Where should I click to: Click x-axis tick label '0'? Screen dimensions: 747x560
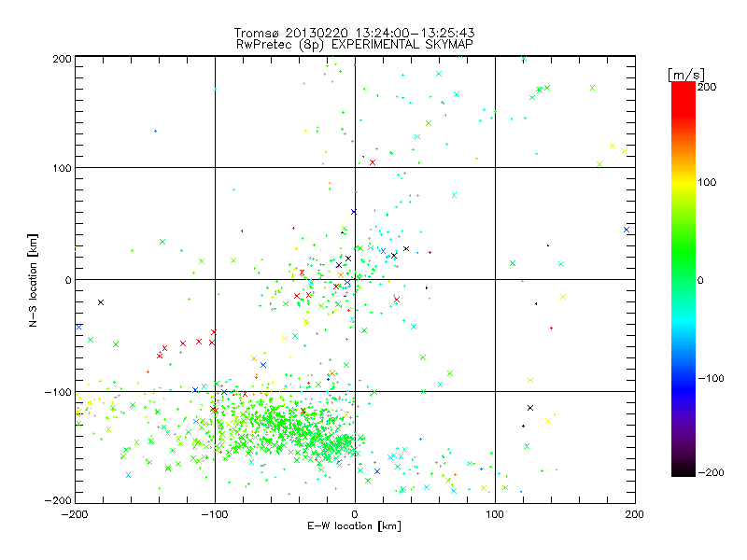click(x=355, y=514)
